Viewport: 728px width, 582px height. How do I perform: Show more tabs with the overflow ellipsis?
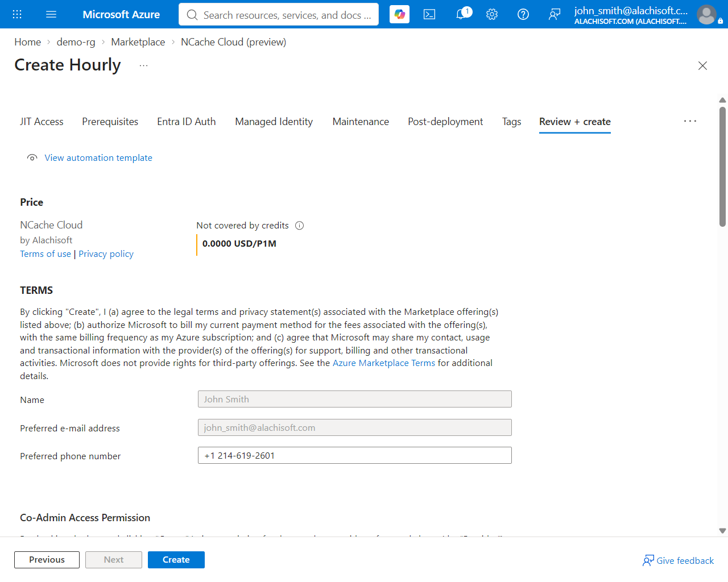(690, 121)
